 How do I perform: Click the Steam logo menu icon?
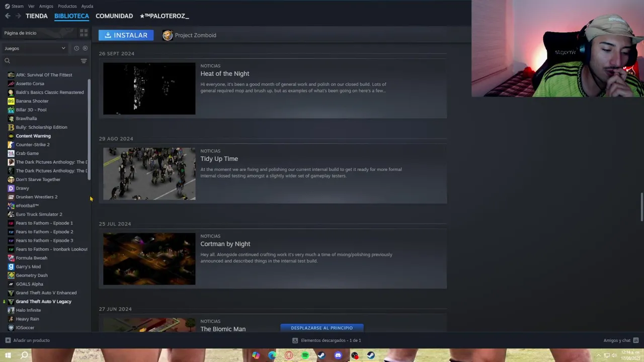coord(7,6)
